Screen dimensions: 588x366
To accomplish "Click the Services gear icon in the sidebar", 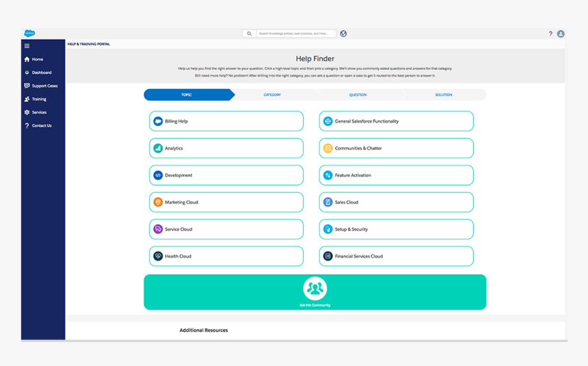I will 27,112.
